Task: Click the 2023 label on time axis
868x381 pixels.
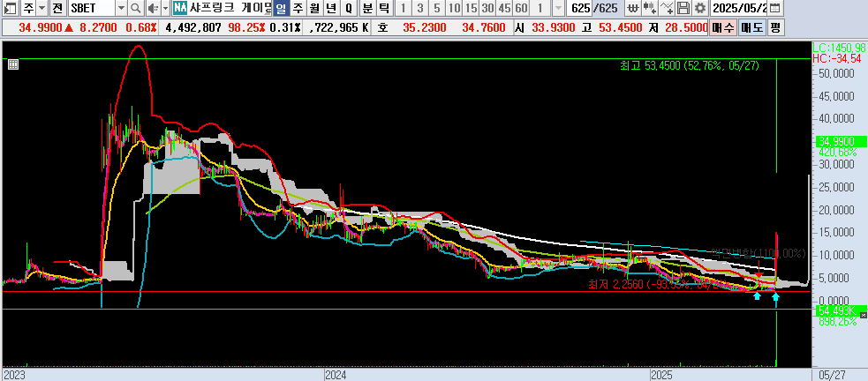Action: tap(14, 375)
